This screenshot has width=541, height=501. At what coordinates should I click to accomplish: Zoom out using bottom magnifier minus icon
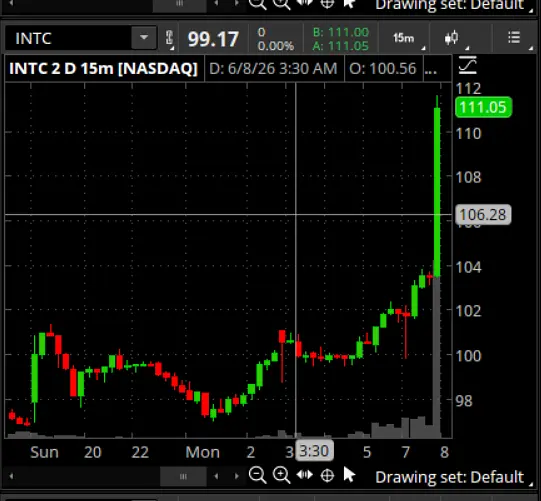[x=257, y=475]
